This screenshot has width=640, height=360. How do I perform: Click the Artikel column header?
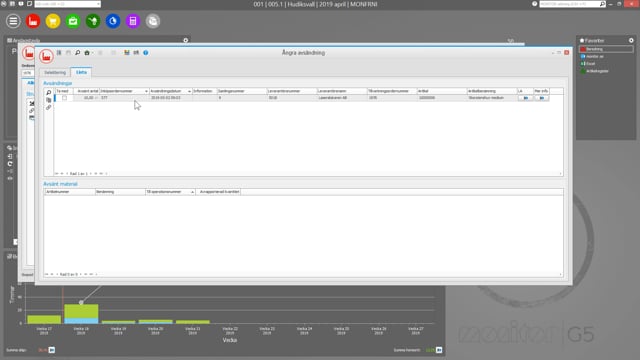(x=442, y=91)
